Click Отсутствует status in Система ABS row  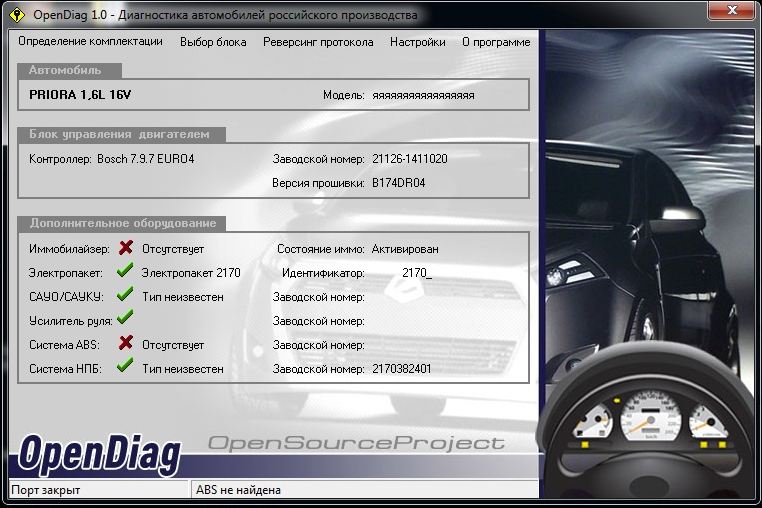pyautogui.click(x=173, y=345)
